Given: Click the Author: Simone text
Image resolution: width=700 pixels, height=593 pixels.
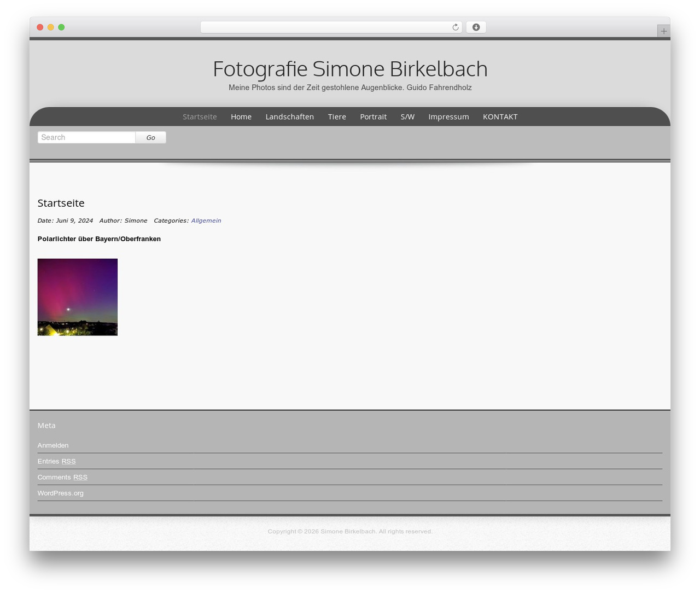Looking at the screenshot, I should 123,220.
